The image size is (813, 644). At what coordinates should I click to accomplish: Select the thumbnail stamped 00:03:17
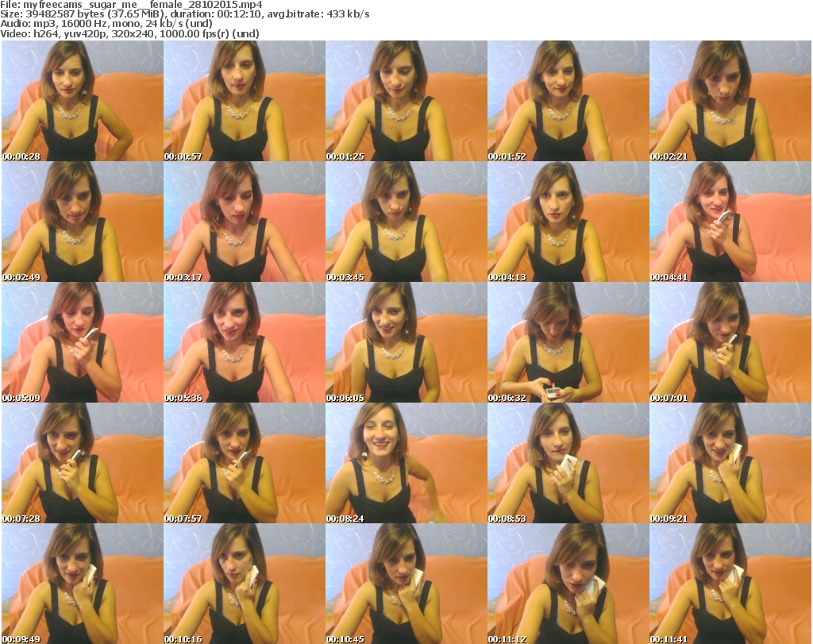click(x=245, y=222)
